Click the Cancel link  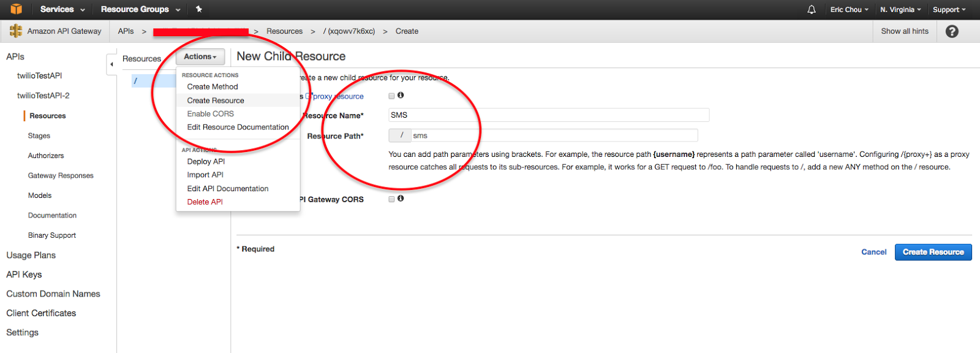click(873, 252)
